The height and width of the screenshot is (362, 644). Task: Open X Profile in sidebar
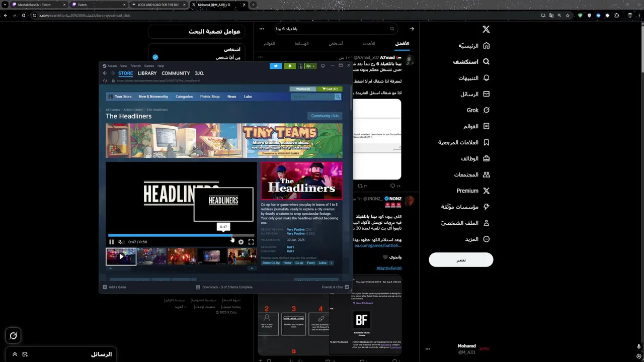tap(465, 223)
